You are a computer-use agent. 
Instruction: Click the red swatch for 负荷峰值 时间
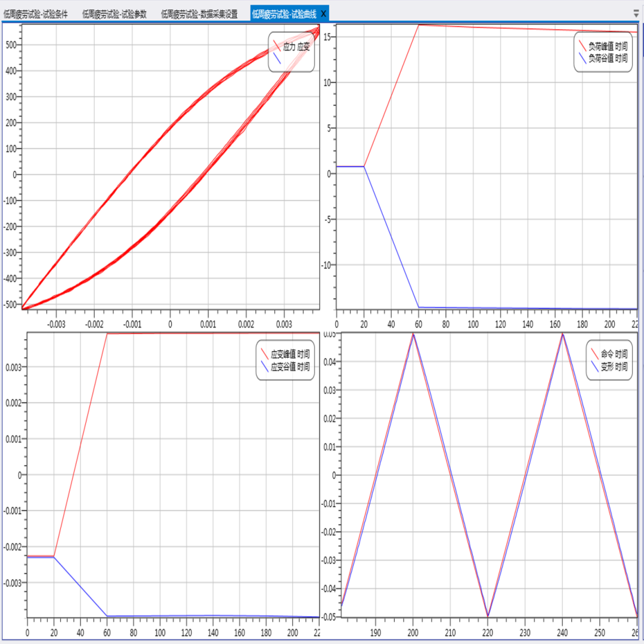coord(582,45)
